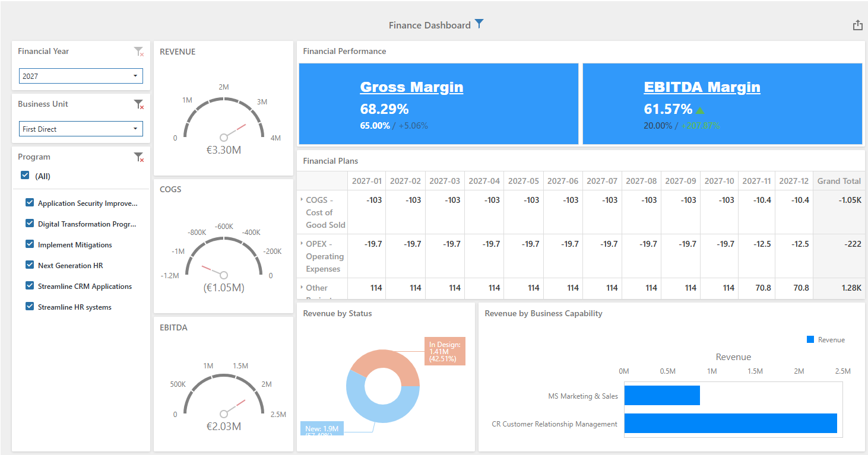Click the In Design donut chart segment

pos(388,360)
